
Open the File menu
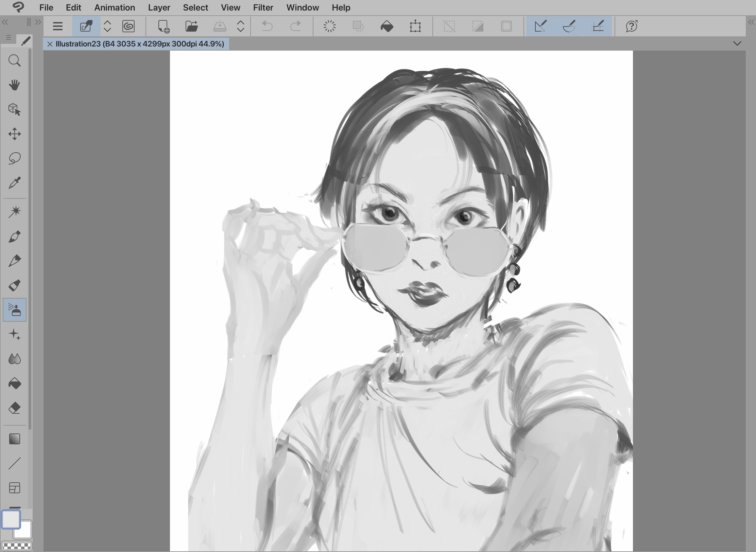click(x=46, y=7)
